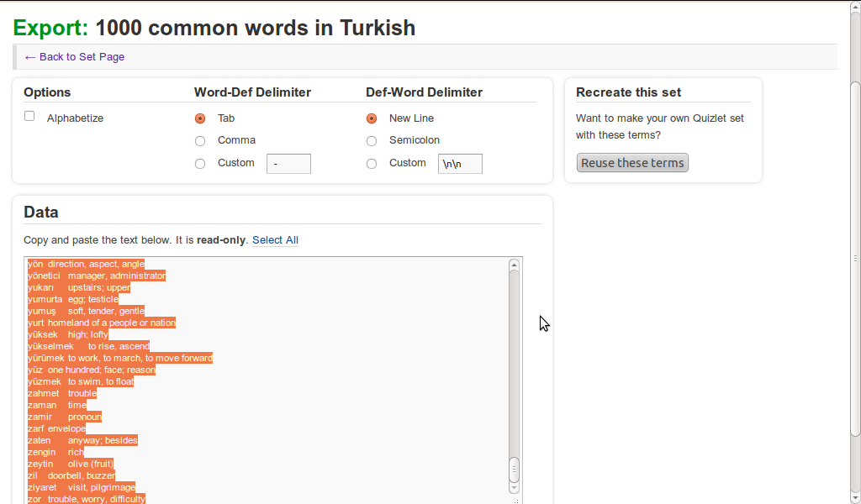Select the Tab Word-Def delimiter
The width and height of the screenshot is (861, 504).
[x=199, y=118]
